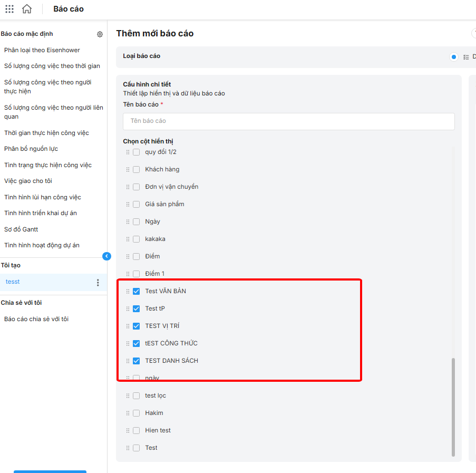
Task: Open Phân loại theo Eisenhower report
Action: 42,50
